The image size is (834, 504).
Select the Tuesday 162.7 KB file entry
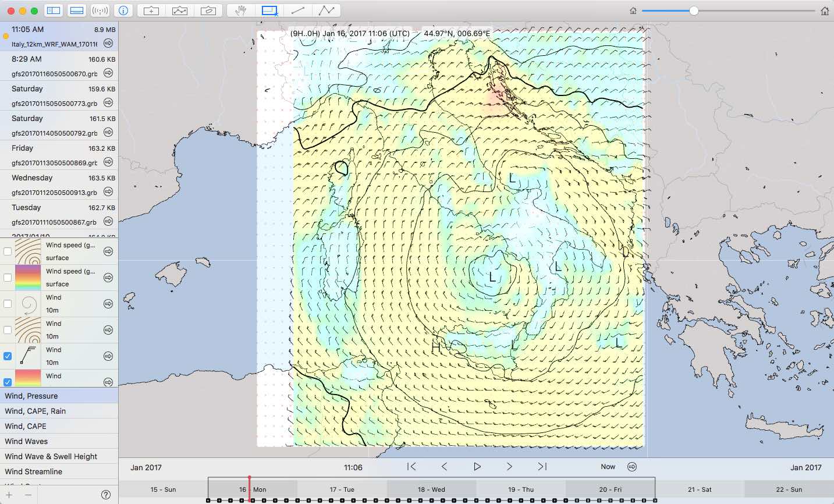[x=59, y=214]
